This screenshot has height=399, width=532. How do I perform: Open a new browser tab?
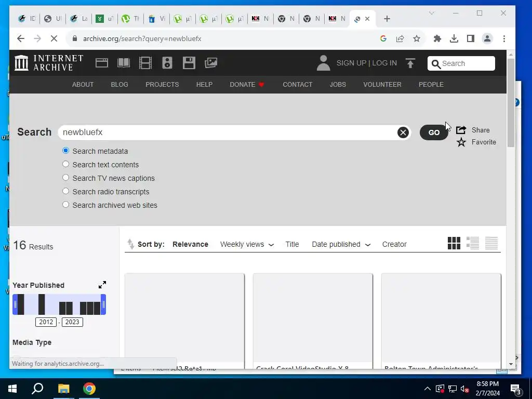(x=387, y=19)
